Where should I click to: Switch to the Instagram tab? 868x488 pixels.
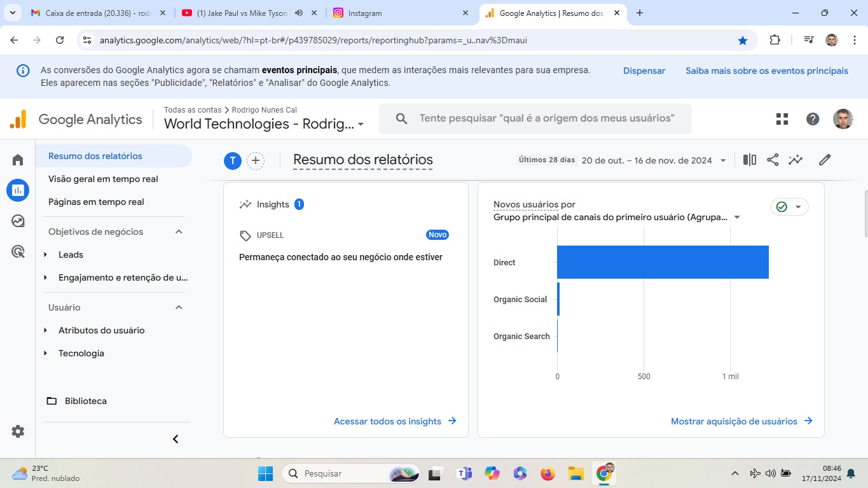pyautogui.click(x=401, y=13)
